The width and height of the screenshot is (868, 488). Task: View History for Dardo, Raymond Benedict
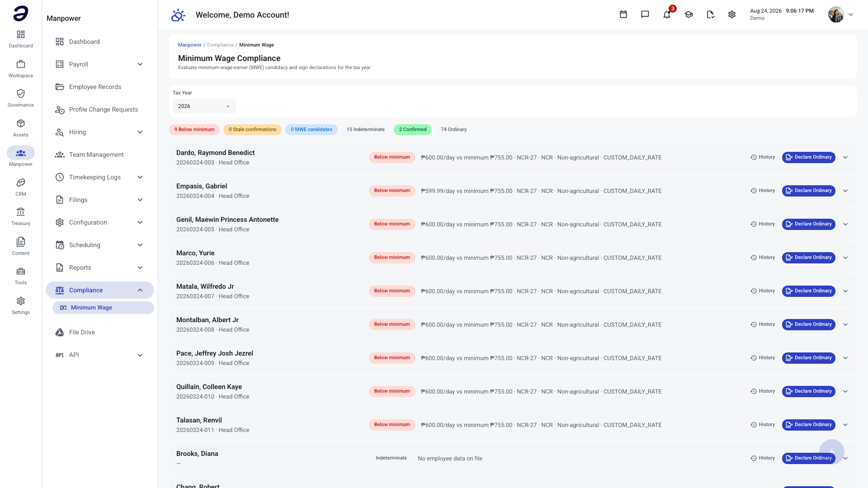point(763,157)
